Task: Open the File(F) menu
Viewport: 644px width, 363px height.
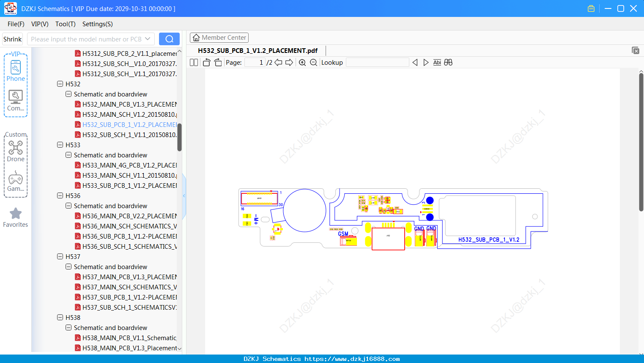Action: click(x=16, y=24)
